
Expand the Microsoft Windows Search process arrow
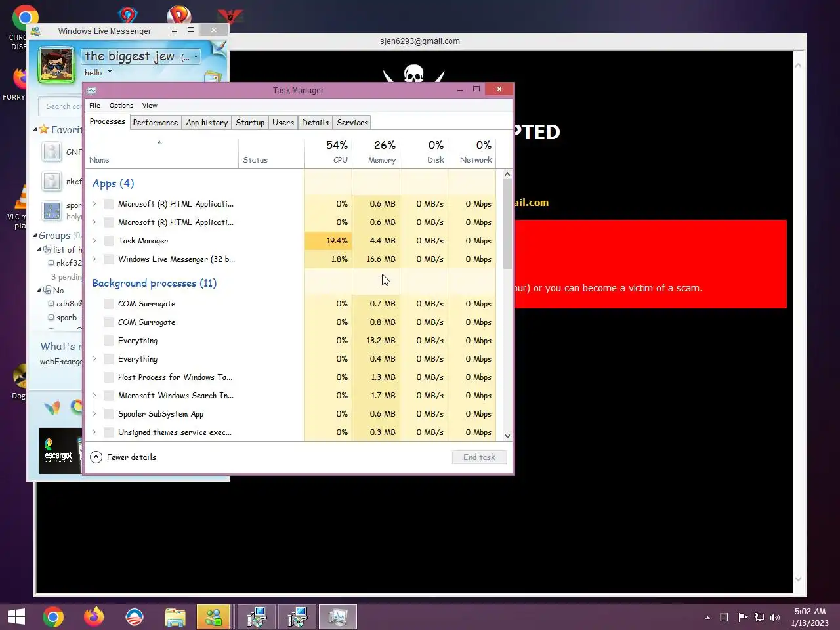[x=94, y=396]
